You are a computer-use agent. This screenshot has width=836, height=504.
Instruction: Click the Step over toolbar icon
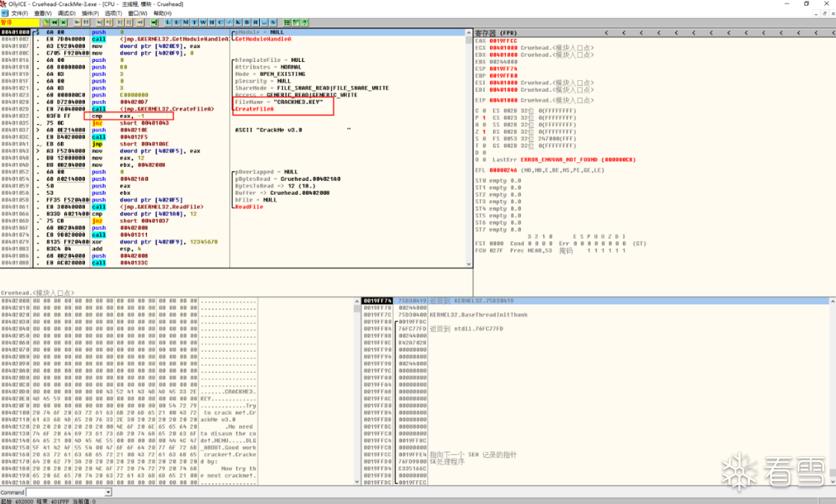tap(108, 22)
